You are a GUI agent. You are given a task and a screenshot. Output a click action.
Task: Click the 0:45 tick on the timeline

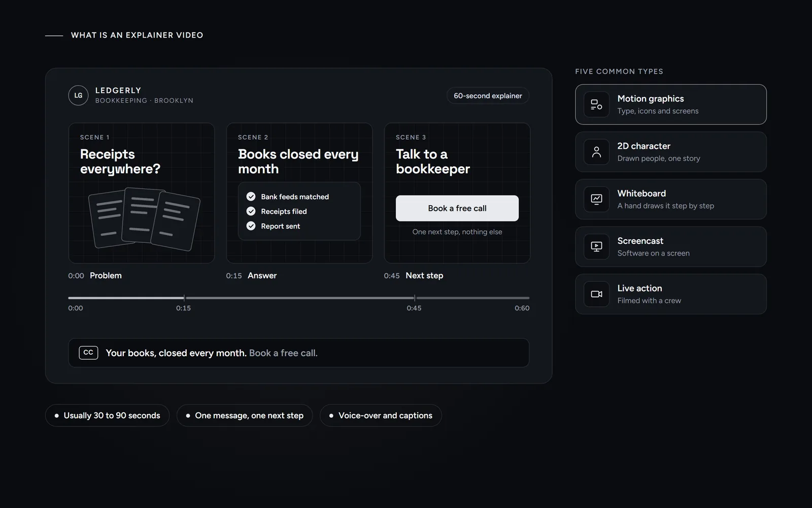point(415,298)
